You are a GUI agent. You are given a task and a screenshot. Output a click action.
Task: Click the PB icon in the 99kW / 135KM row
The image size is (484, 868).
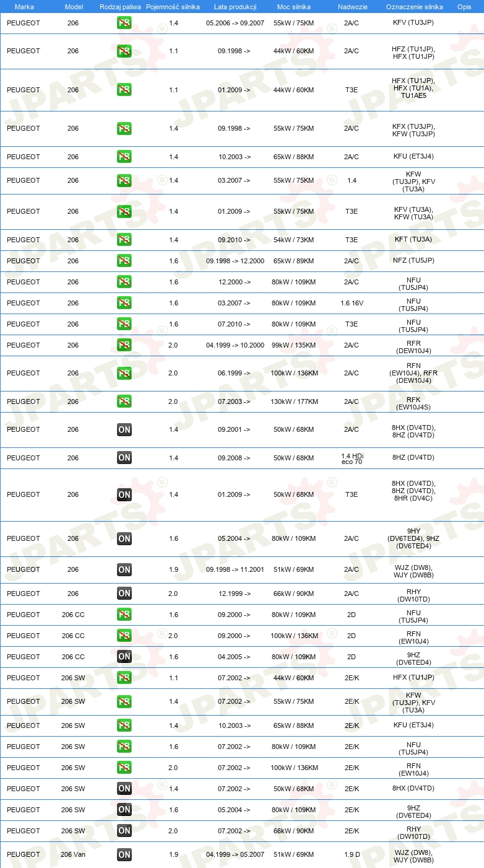[124, 345]
